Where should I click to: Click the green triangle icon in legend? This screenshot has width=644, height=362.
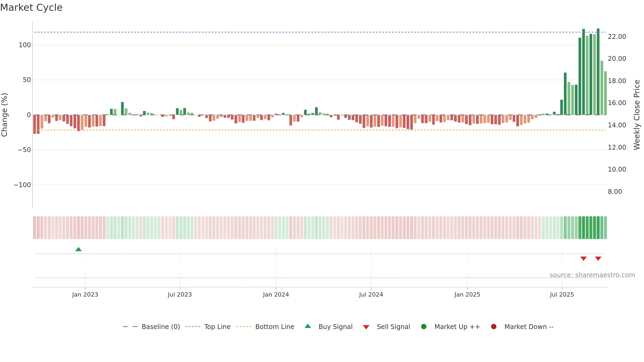coord(308,326)
